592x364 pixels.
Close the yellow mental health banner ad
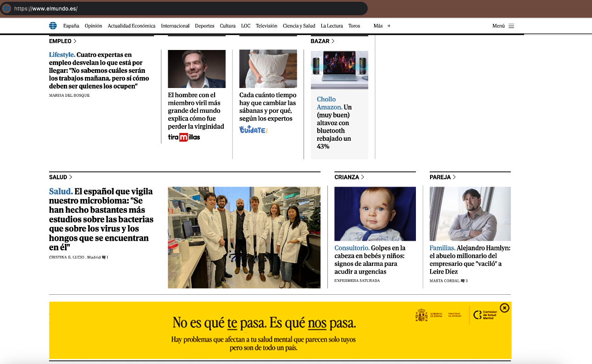click(504, 308)
